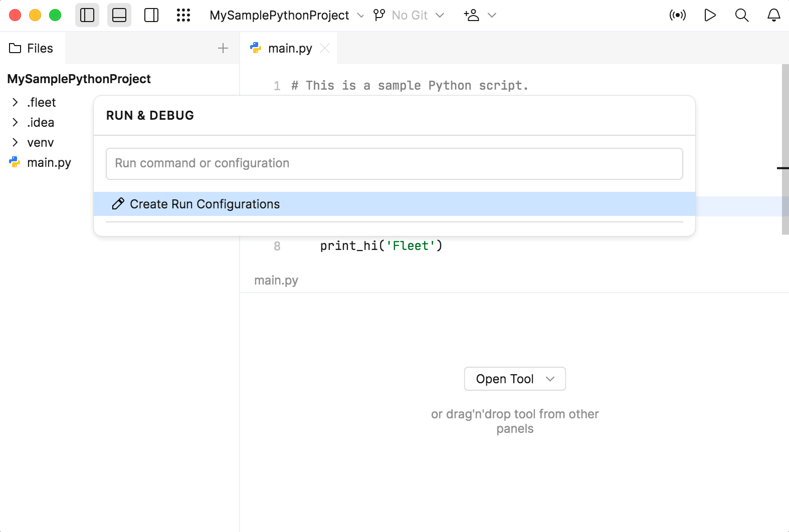Open MySamplePythonProject dropdown
789x532 pixels.
286,16
